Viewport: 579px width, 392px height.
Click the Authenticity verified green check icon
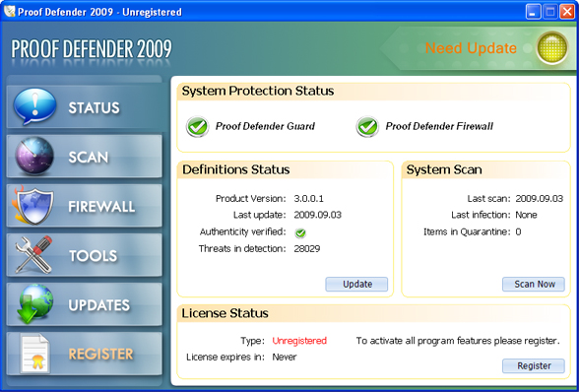point(300,232)
